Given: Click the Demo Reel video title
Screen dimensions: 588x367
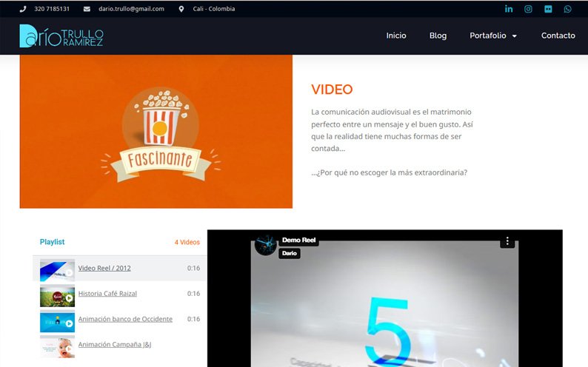Looking at the screenshot, I should 299,240.
